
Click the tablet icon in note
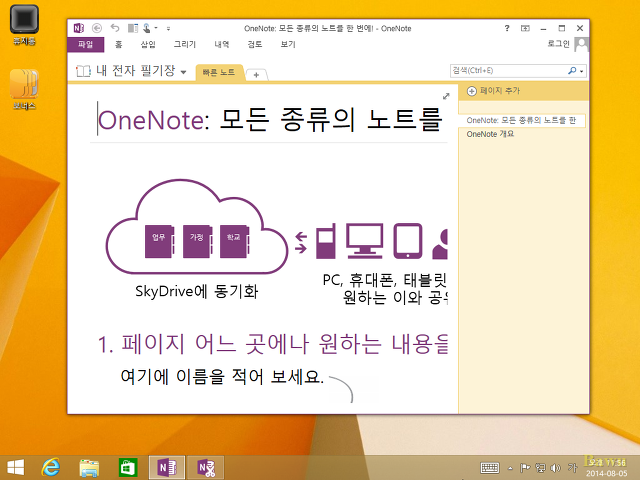pyautogui.click(x=408, y=241)
